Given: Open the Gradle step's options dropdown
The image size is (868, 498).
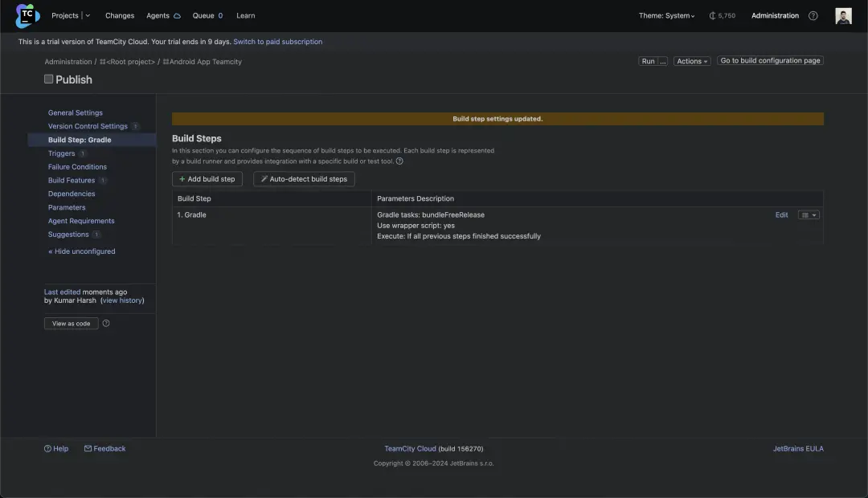Looking at the screenshot, I should click(809, 215).
